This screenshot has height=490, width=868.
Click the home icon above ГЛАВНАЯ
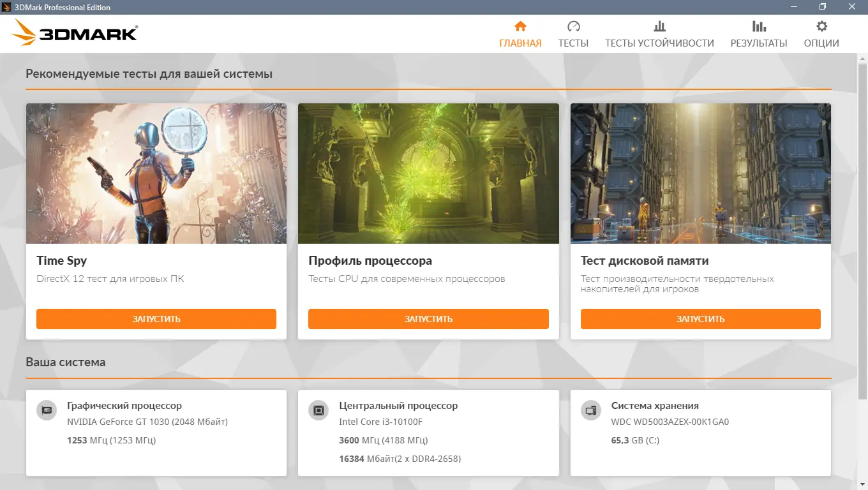[520, 26]
